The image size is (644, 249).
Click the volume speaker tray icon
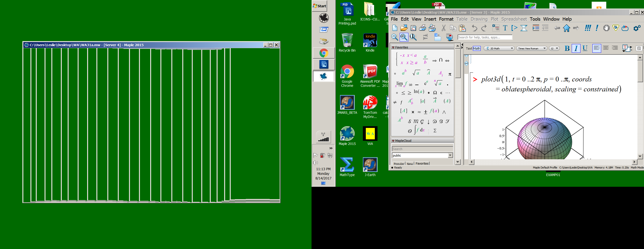pyautogui.click(x=315, y=163)
